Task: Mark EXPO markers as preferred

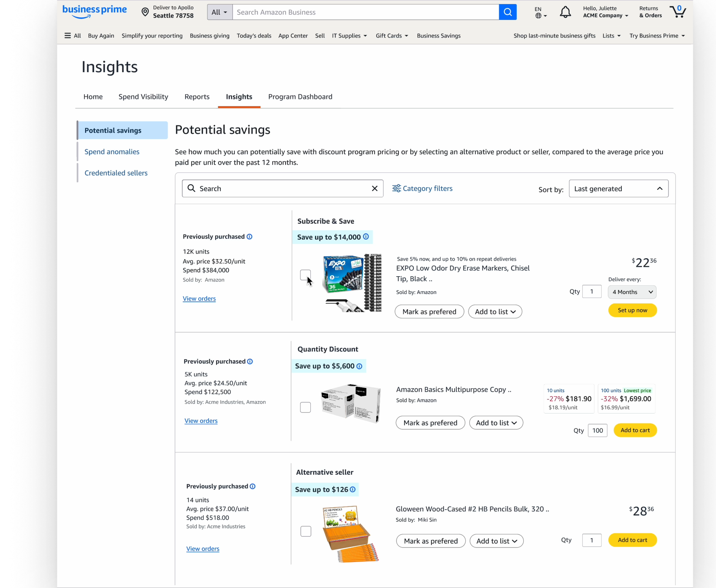Action: (429, 312)
